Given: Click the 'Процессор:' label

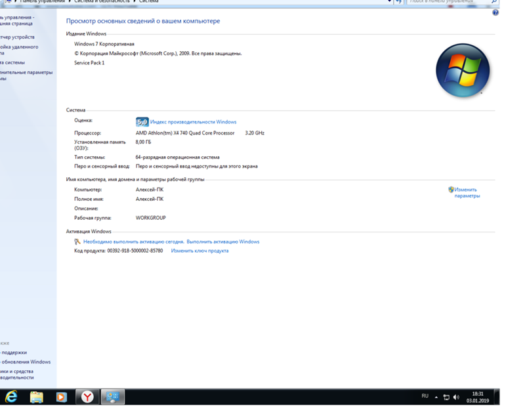Looking at the screenshot, I should tap(88, 133).
